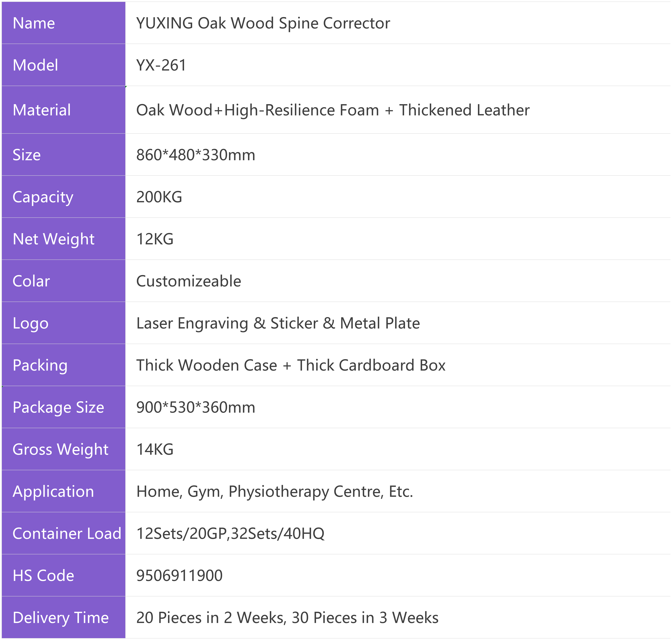
Task: Click the "Application" label cell
Action: click(x=64, y=491)
